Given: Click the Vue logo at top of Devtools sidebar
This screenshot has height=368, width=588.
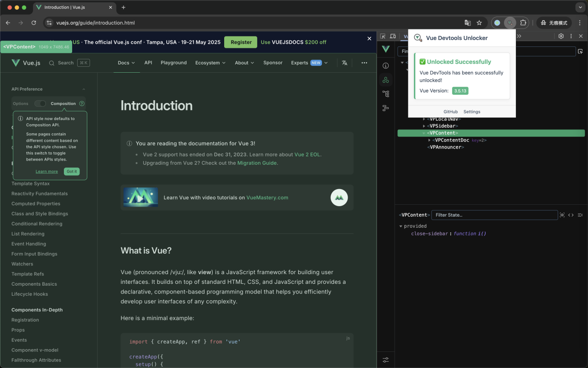Looking at the screenshot, I should [386, 49].
